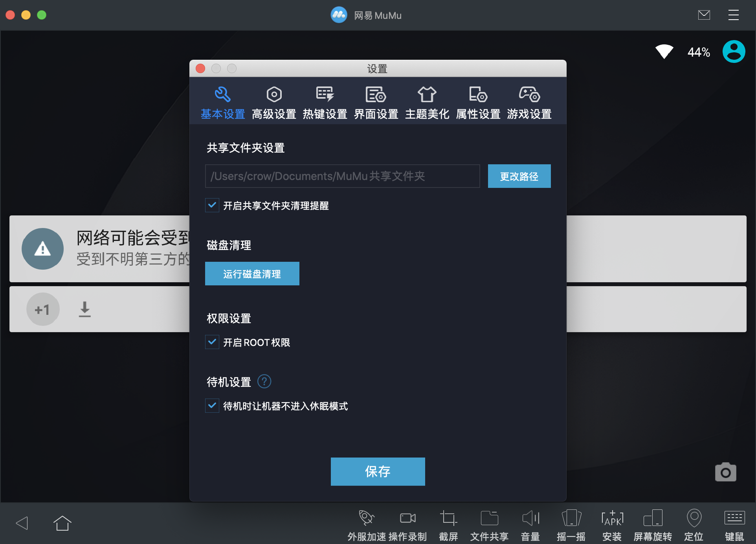
Task: Select the 基本设置 tab
Action: point(223,103)
